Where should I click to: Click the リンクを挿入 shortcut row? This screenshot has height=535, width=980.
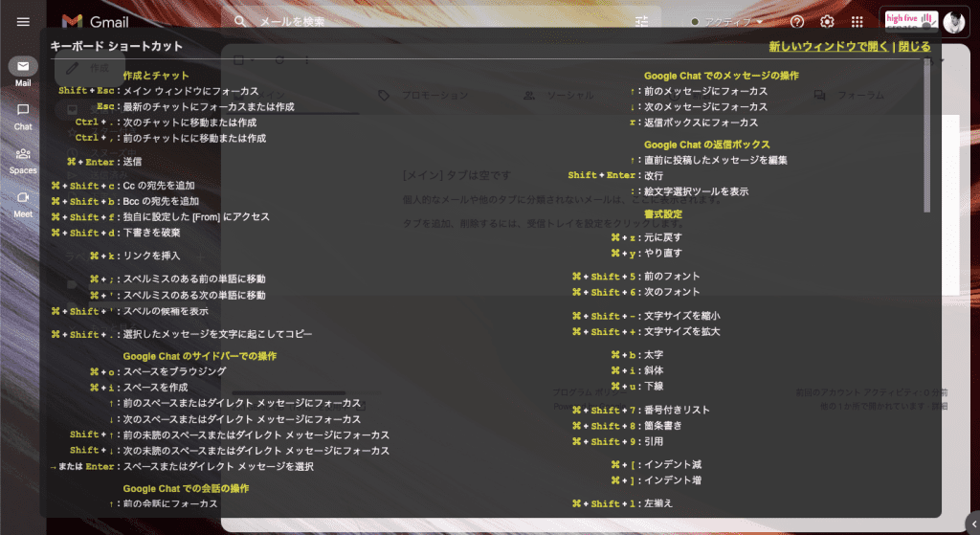(x=134, y=256)
